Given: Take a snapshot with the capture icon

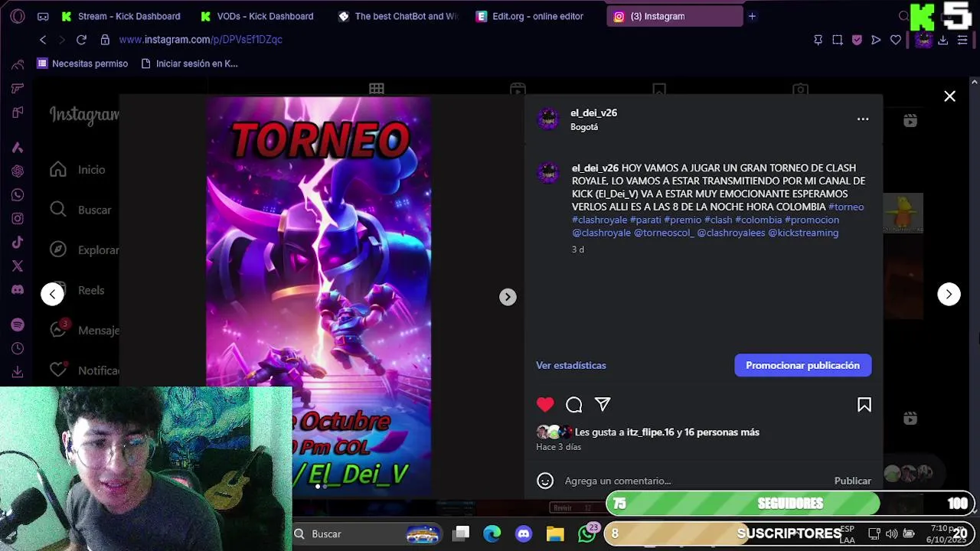Looking at the screenshot, I should (x=838, y=40).
